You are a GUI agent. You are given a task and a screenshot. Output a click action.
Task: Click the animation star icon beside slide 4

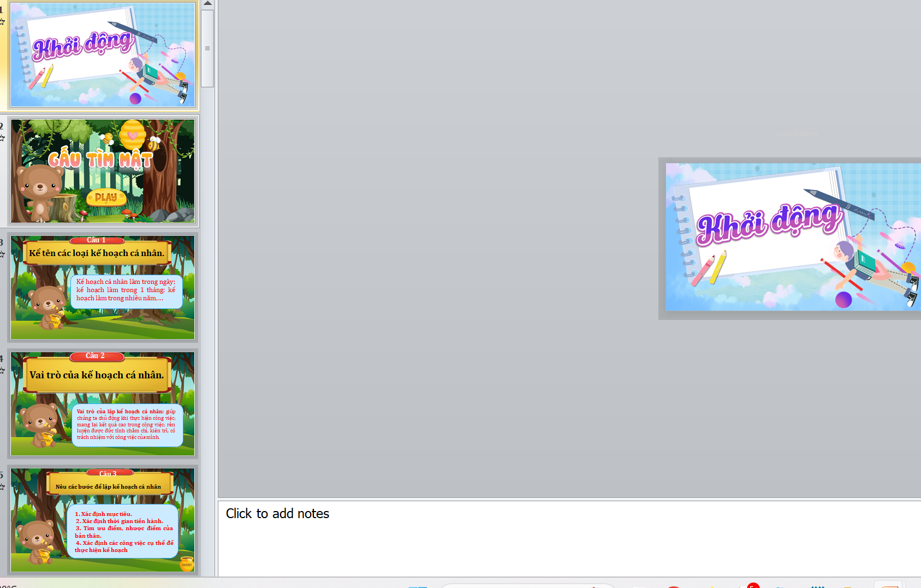2,371
